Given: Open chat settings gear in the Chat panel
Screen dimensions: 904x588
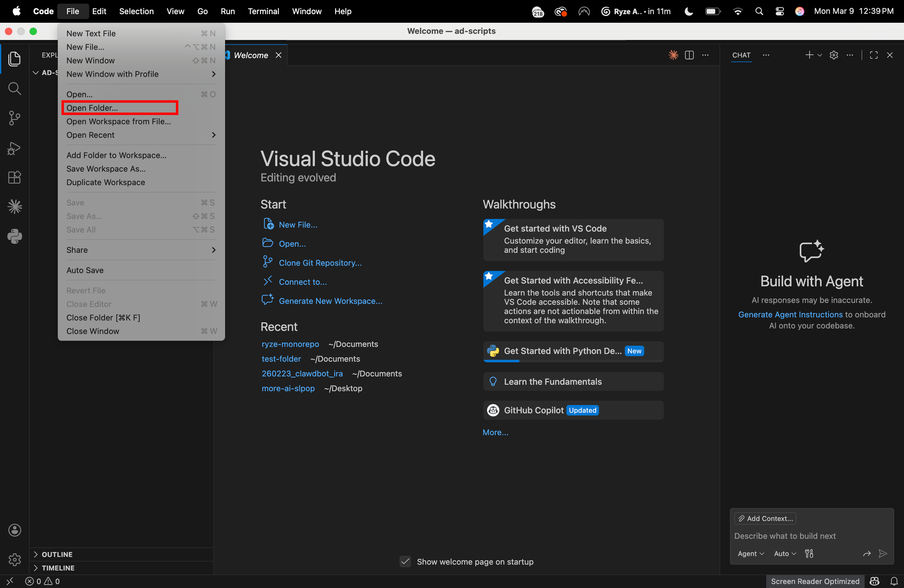Looking at the screenshot, I should pyautogui.click(x=834, y=55).
